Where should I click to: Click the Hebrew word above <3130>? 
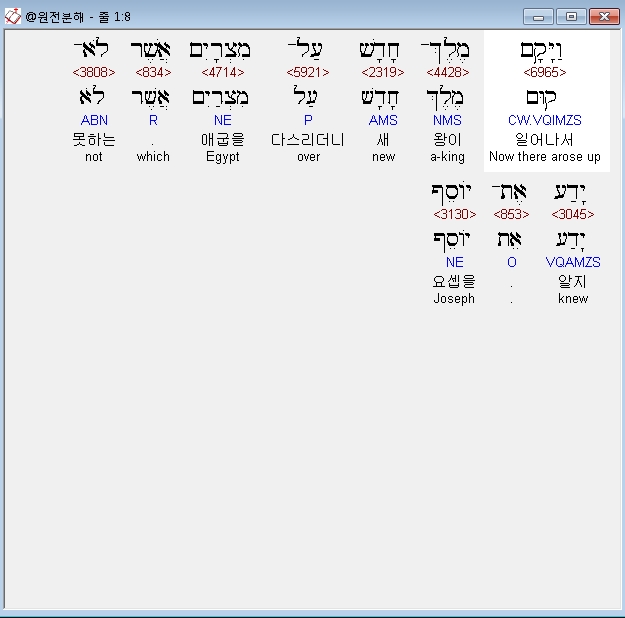(x=451, y=193)
